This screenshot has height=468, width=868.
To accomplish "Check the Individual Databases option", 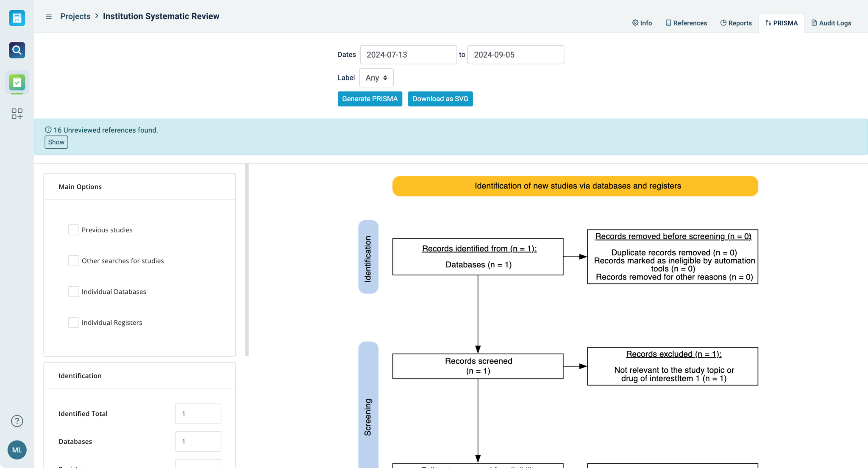I will coord(73,291).
